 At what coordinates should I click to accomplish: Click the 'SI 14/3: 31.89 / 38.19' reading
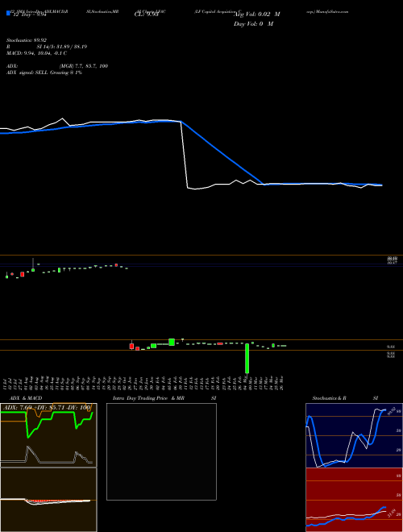(x=62, y=47)
